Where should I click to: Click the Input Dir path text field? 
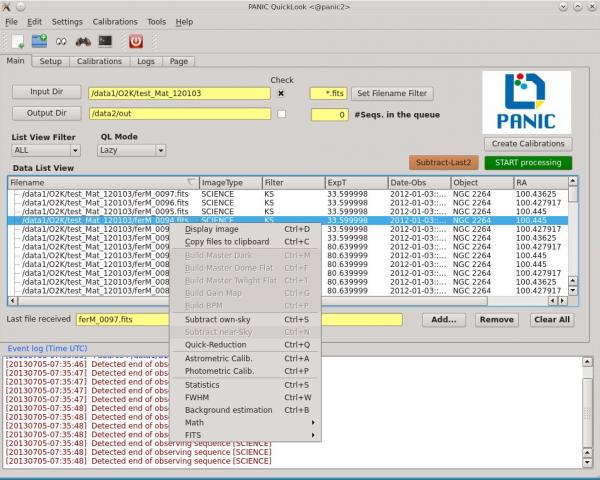(x=178, y=93)
